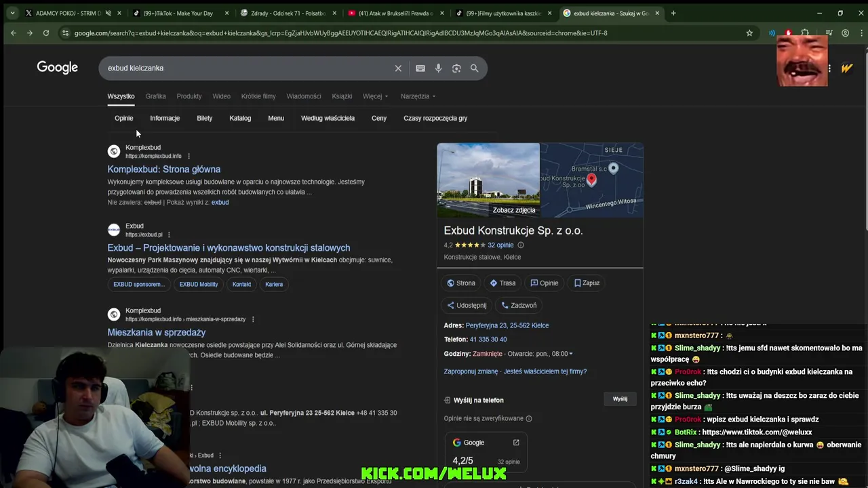Click the Strona button in the business panel

pyautogui.click(x=461, y=283)
